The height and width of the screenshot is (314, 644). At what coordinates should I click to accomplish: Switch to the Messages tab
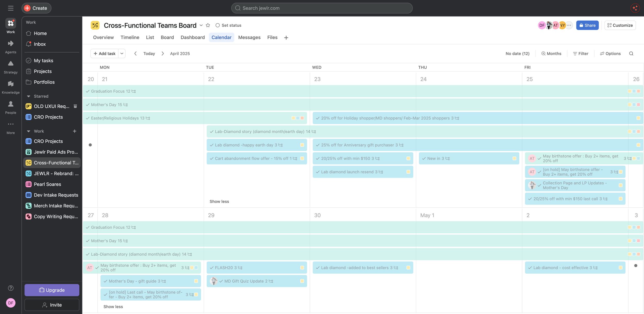pos(249,37)
